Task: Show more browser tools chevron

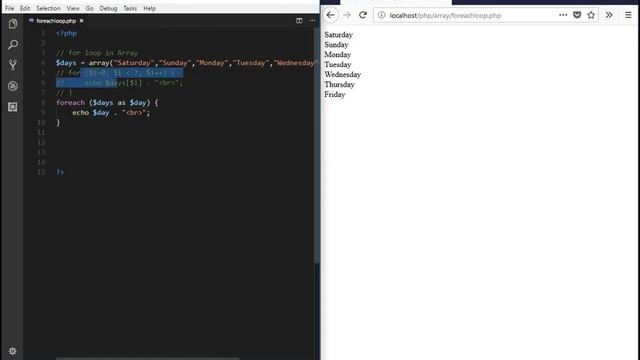Action: click(x=609, y=15)
